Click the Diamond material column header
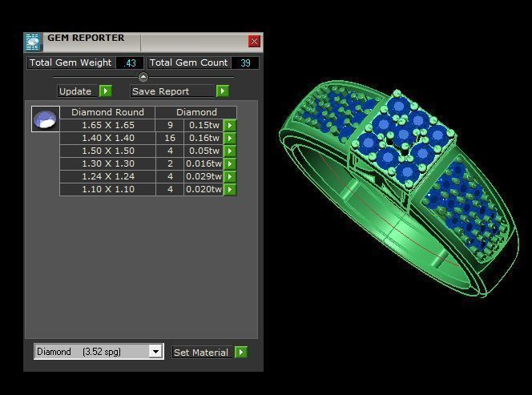 click(x=196, y=112)
